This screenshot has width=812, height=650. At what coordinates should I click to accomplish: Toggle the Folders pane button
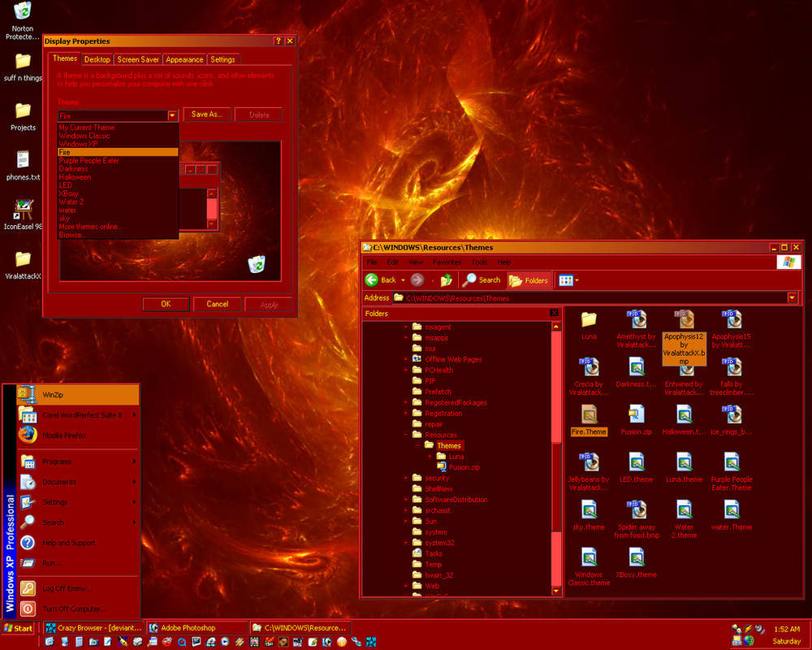point(529,280)
